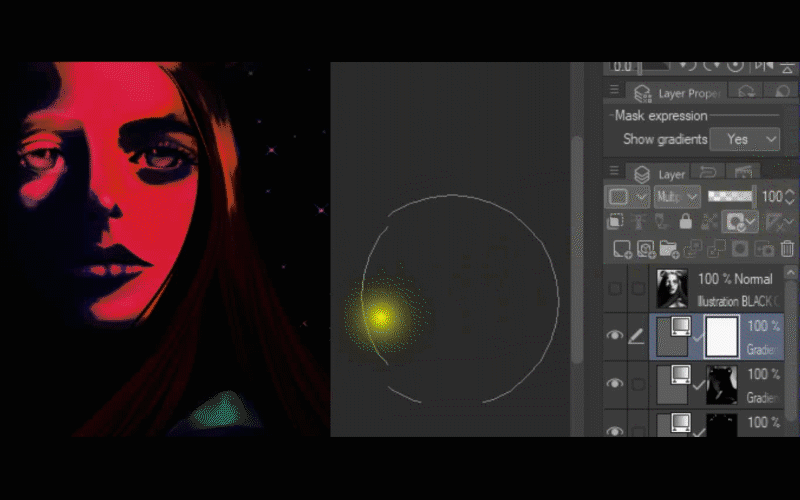The height and width of the screenshot is (500, 800).
Task: Click the checkmark icon on second Gradient layer
Action: 698,386
